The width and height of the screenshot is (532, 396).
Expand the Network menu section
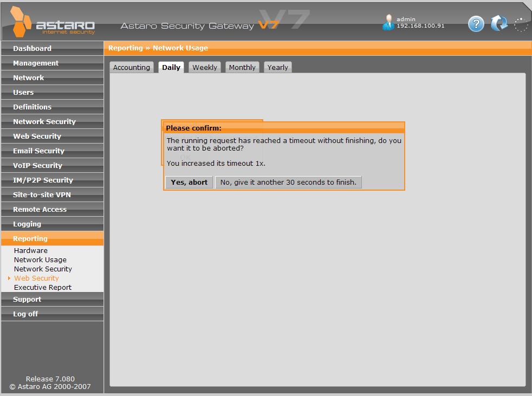[52, 77]
